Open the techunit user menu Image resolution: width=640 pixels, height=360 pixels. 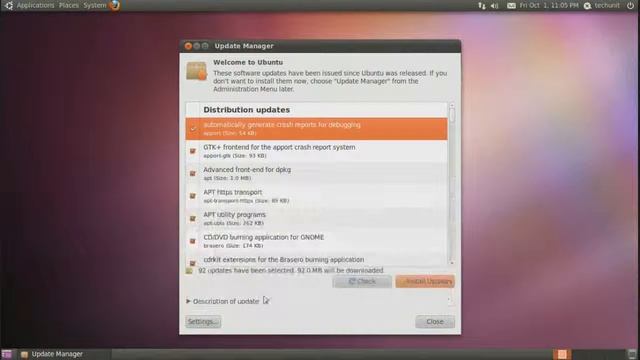(x=607, y=5)
